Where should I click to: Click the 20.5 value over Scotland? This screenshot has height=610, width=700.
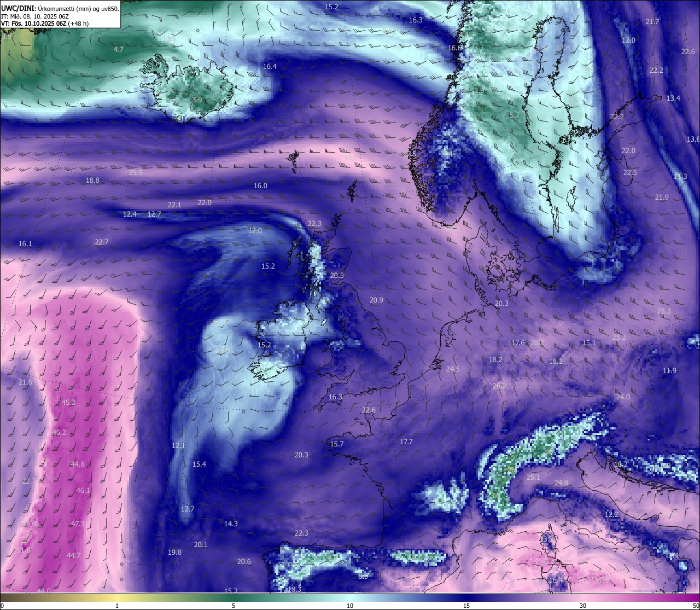coord(337,275)
